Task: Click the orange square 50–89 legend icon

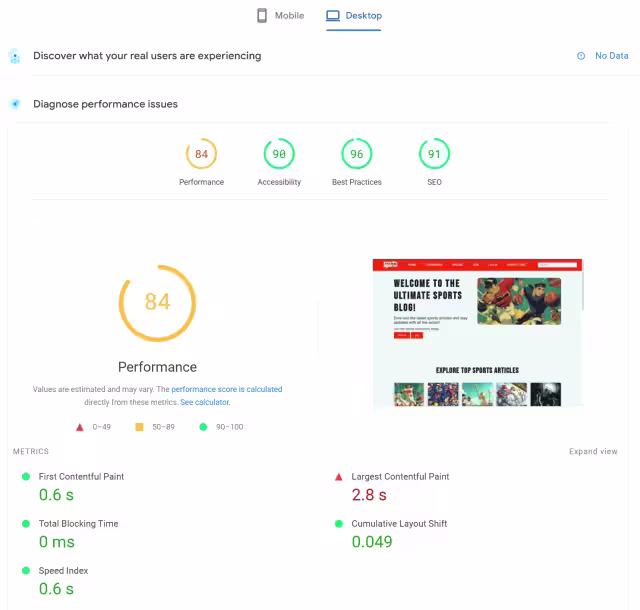Action: pyautogui.click(x=139, y=427)
